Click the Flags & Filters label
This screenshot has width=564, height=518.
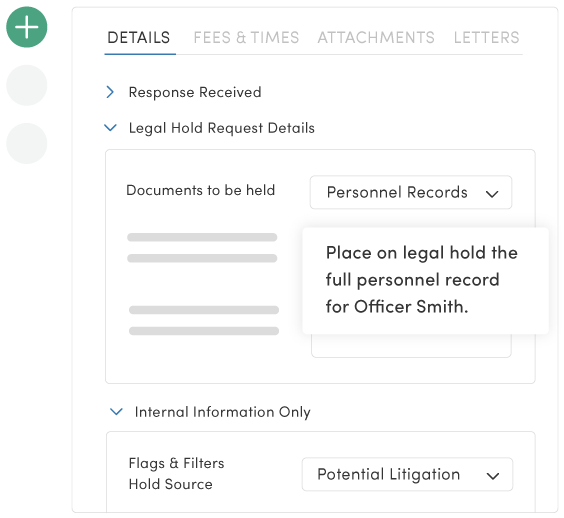176,463
